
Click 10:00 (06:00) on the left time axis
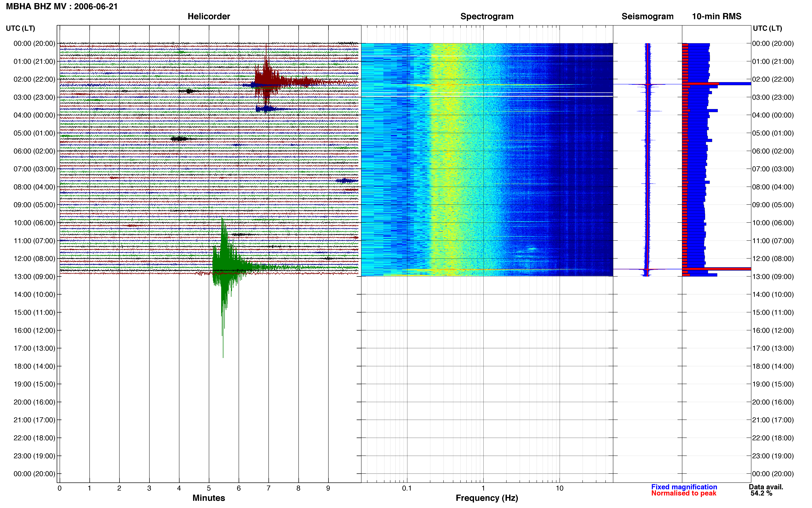(x=34, y=223)
